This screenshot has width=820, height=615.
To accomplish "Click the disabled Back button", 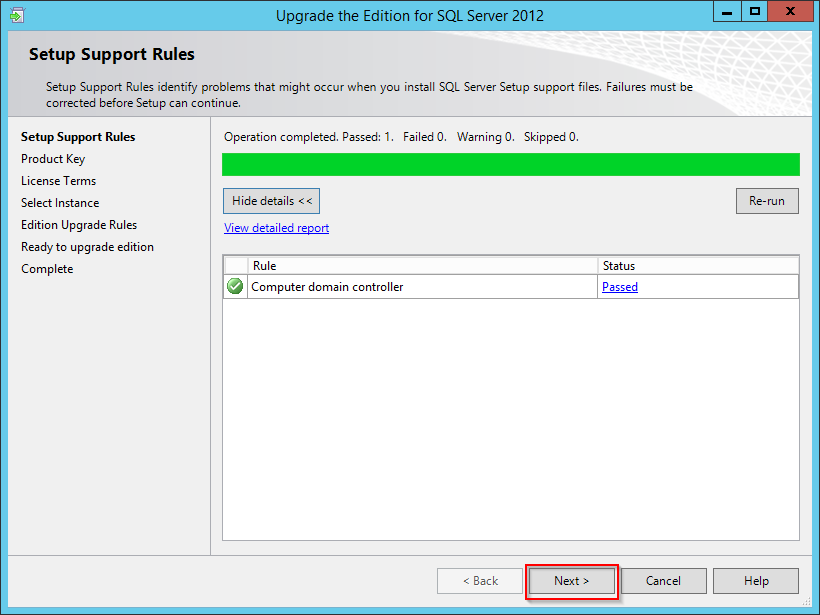I will [x=480, y=581].
